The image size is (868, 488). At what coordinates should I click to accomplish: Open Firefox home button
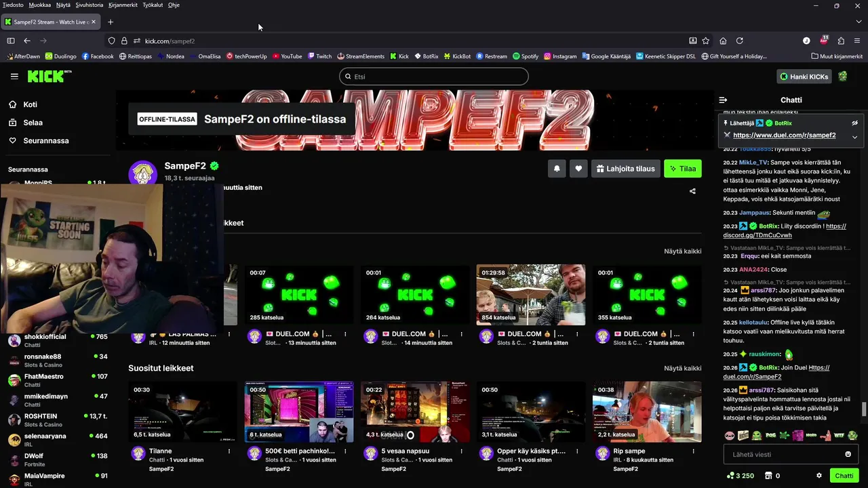coord(723,41)
